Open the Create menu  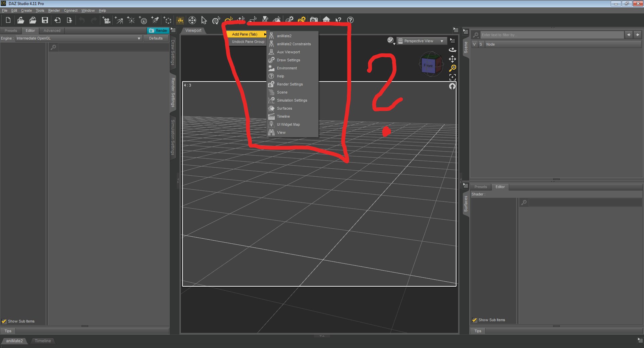26,11
